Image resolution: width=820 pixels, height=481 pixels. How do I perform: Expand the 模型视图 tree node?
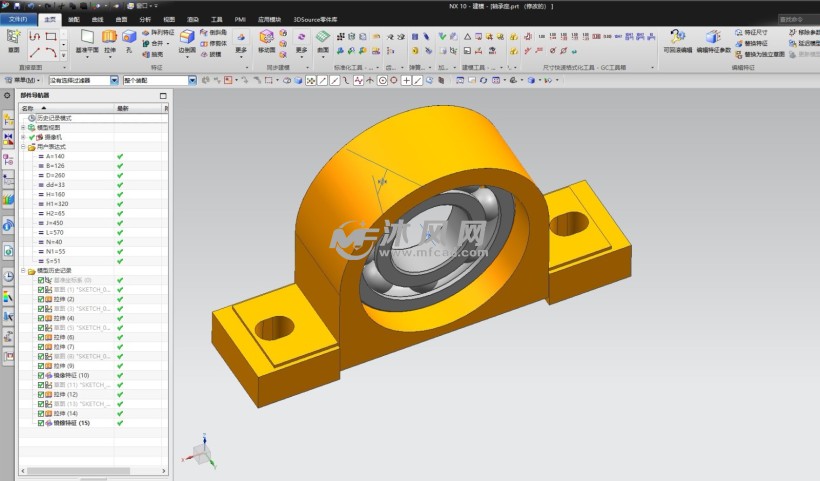[x=23, y=128]
